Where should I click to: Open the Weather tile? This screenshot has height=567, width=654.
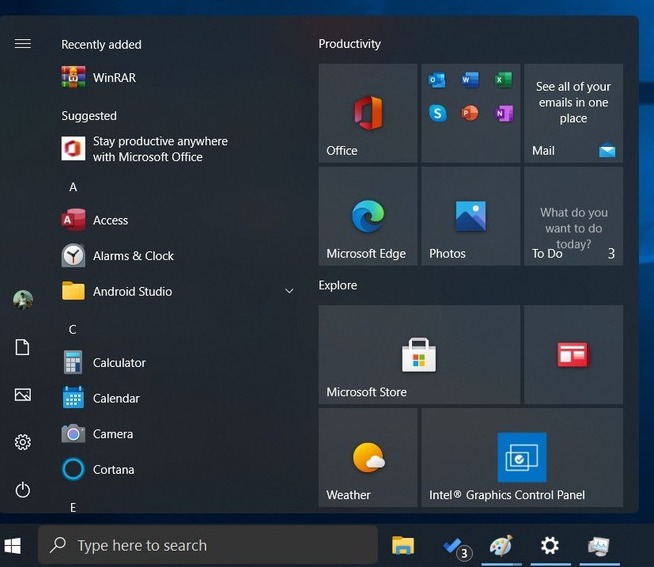(x=367, y=457)
